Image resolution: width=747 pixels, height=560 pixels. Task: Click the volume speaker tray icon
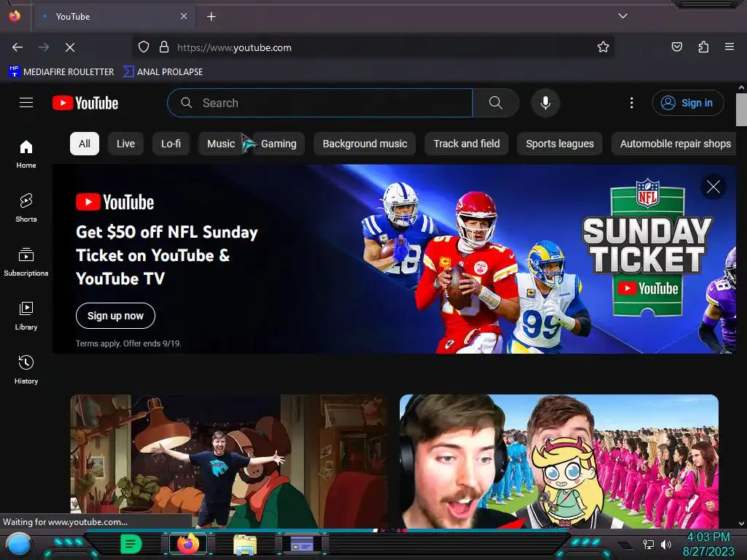pos(665,544)
